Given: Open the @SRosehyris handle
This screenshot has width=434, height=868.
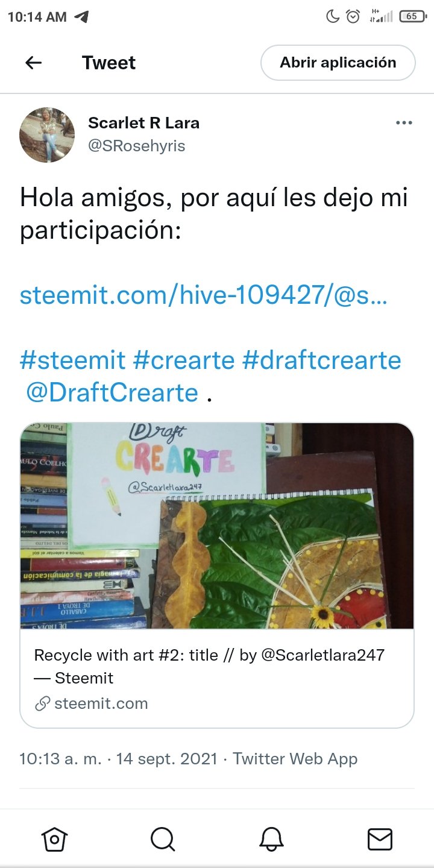Looking at the screenshot, I should (x=137, y=146).
